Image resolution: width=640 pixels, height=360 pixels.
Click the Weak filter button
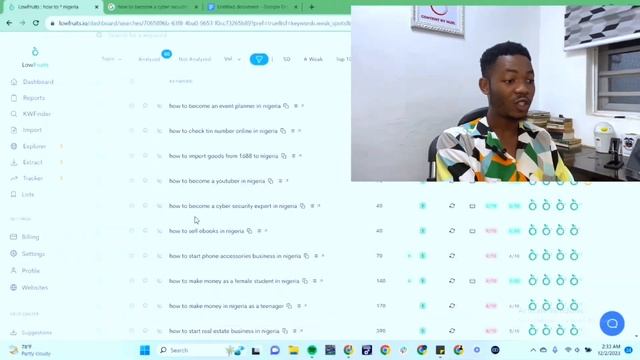click(313, 59)
